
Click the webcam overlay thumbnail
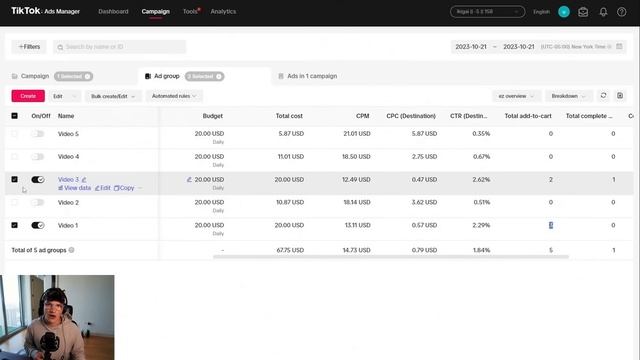[57, 317]
